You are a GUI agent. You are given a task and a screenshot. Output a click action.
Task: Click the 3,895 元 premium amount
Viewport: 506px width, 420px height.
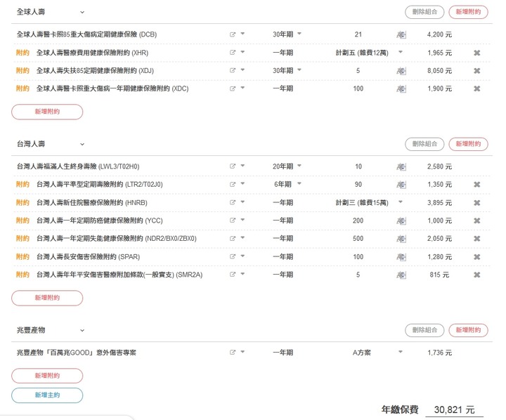point(439,203)
